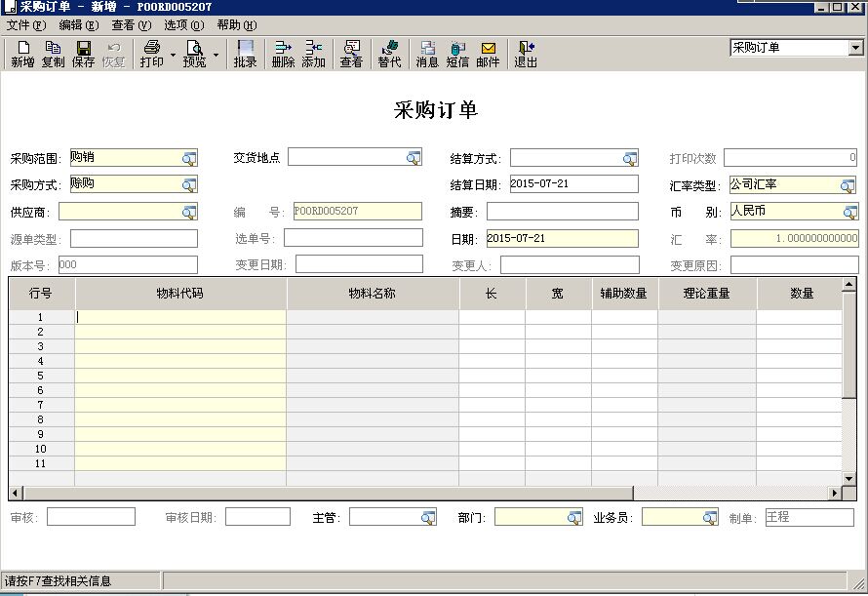Select row number 5 in grid

(40, 376)
